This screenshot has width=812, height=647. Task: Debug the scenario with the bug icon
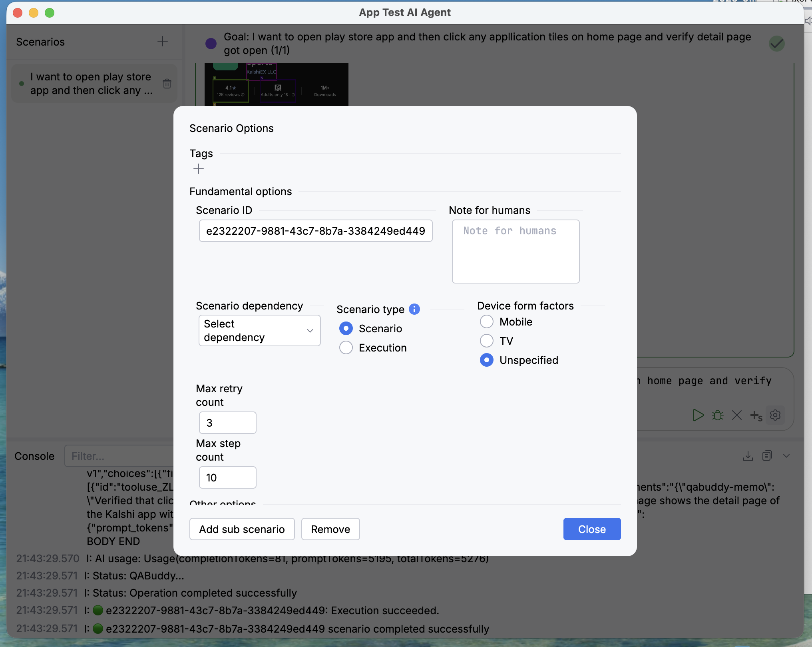tap(718, 415)
